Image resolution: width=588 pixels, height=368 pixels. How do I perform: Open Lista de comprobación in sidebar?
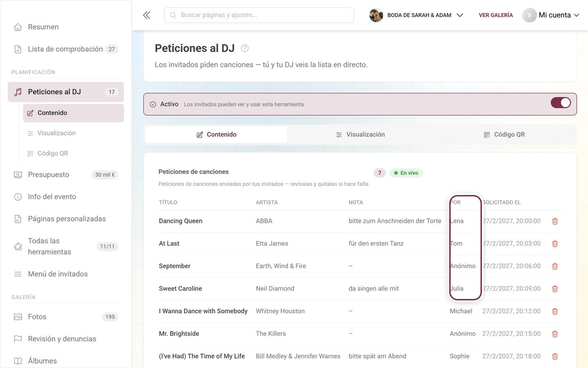66,49
